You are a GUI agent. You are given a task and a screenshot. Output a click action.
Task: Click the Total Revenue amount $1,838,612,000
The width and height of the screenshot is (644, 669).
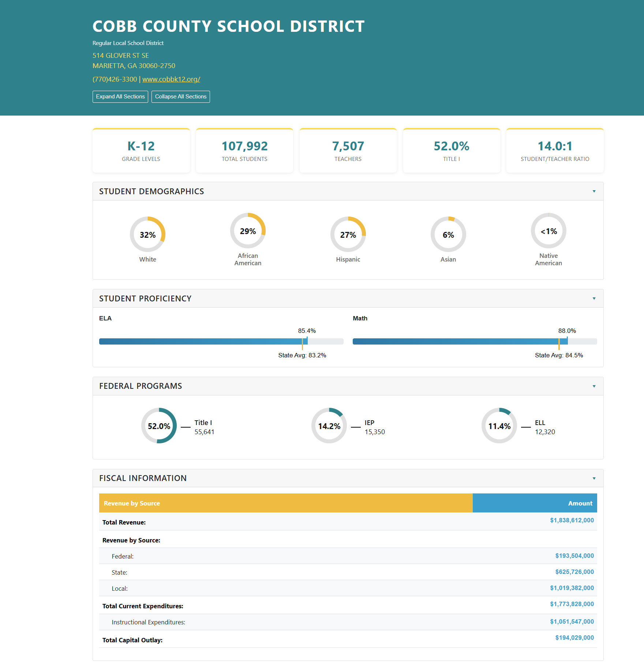pyautogui.click(x=572, y=520)
